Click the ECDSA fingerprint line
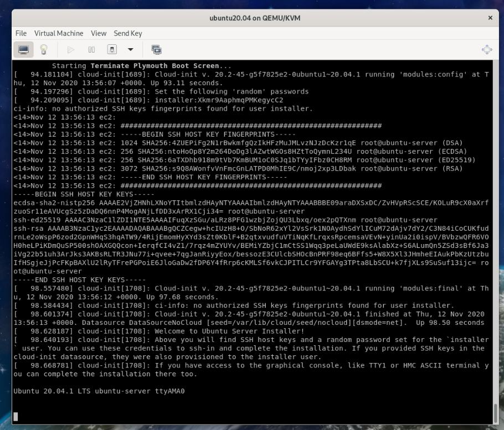Image resolution: width=504 pixels, height=430 pixels. click(x=240, y=151)
